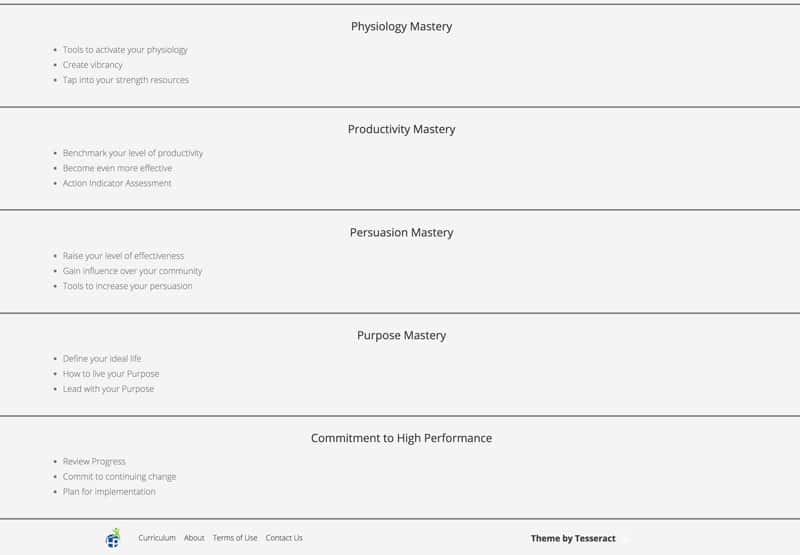Image resolution: width=800 pixels, height=555 pixels.
Task: Click the site logo icon in footer
Action: pyautogui.click(x=113, y=538)
